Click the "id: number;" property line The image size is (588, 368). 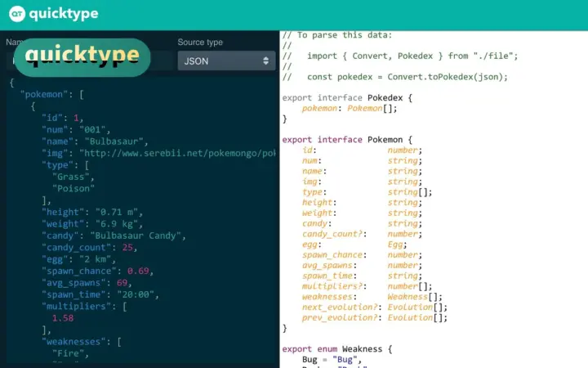[363, 150]
